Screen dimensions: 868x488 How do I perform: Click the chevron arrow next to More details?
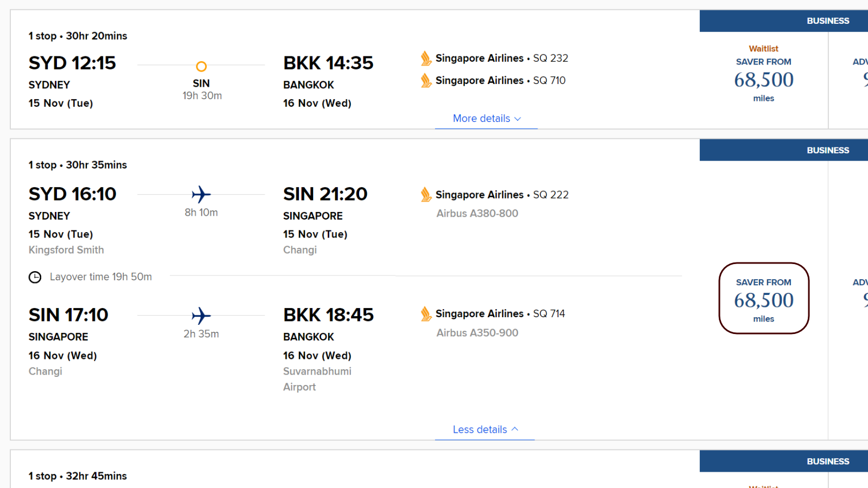518,119
